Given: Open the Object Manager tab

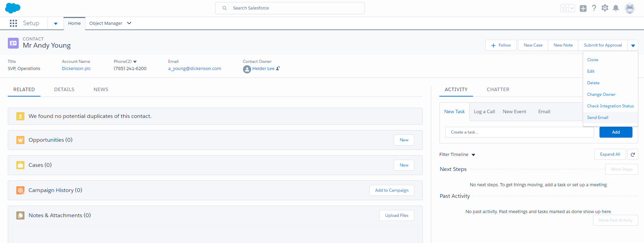Looking at the screenshot, I should pos(106,23).
